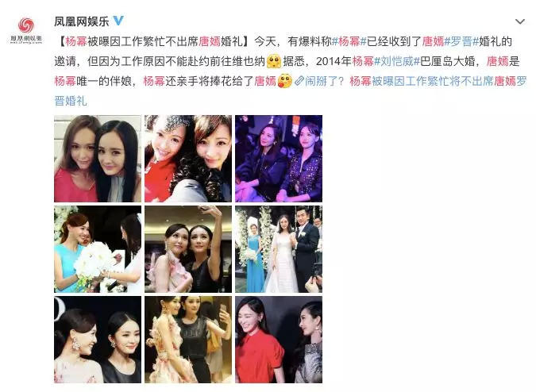Screen dimensions: 536x392
Task: View the white bouquet handoff photo
Action: [98, 249]
